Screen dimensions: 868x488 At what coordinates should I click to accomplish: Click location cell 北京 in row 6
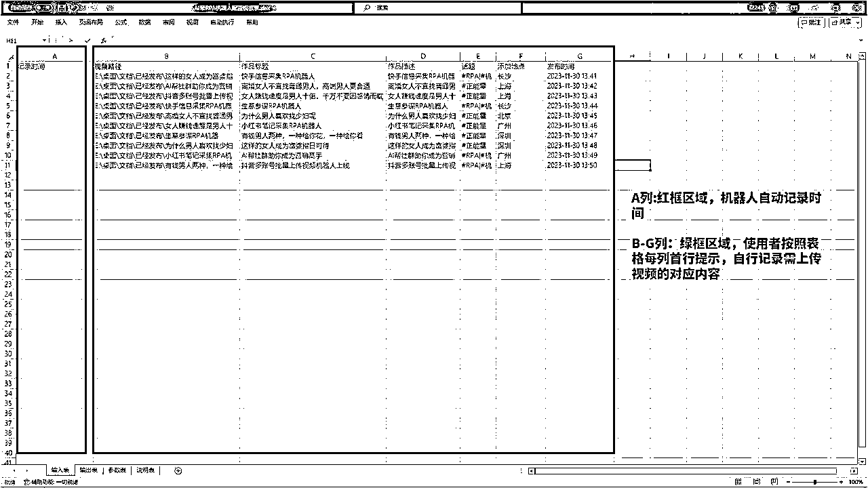(x=520, y=116)
